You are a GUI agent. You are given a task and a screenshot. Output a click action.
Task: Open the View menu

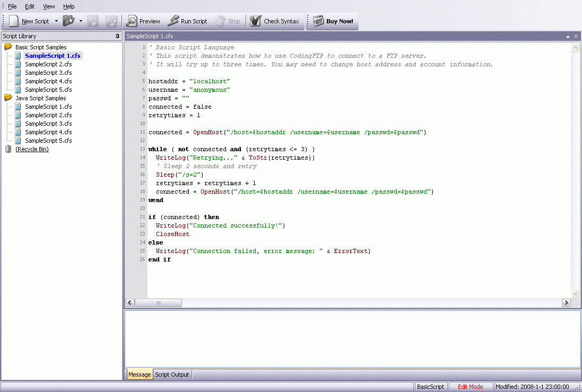coord(48,6)
